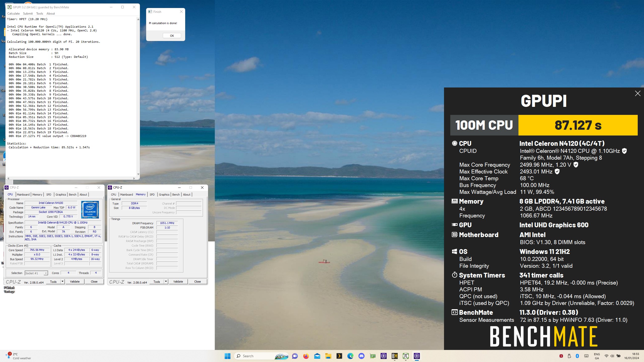Open Teams Chat from the taskbar
The image size is (644, 362).
click(x=295, y=356)
